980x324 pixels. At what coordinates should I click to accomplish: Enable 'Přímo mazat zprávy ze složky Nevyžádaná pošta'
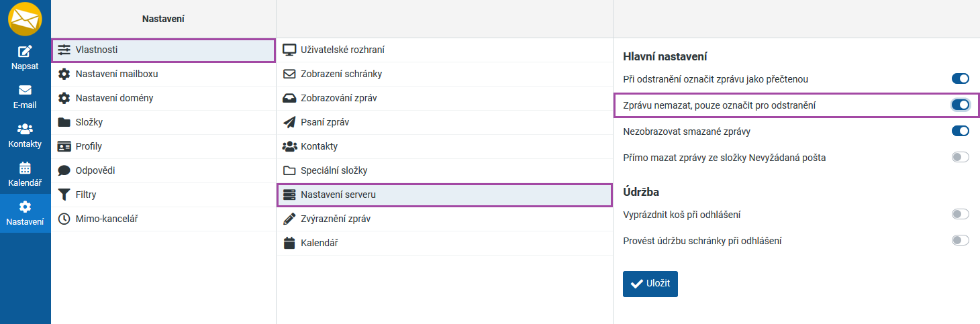click(961, 158)
